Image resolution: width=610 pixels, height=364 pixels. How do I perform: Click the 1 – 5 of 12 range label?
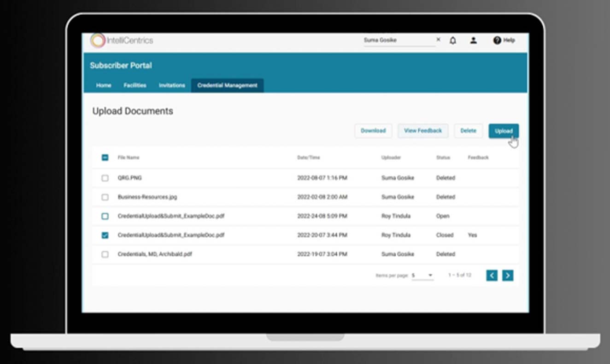(460, 276)
